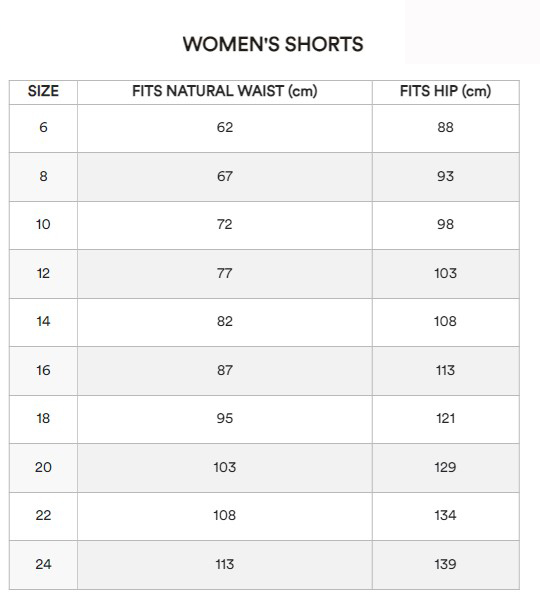540x601 pixels.
Task: Click hip value 134 for size 22
Action: [445, 515]
